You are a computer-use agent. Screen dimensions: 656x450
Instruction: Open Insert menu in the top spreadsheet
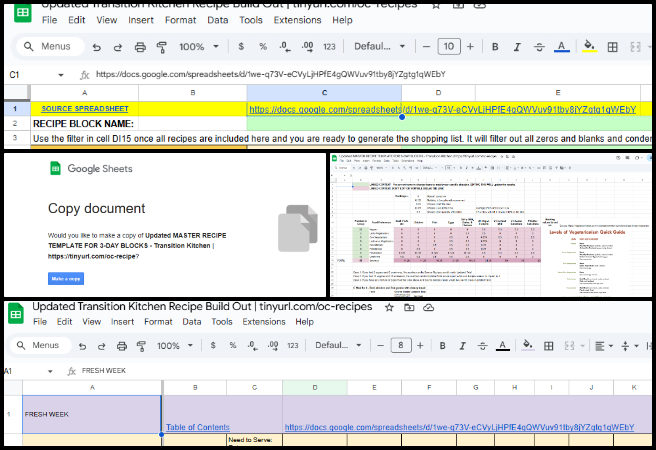coord(141,20)
